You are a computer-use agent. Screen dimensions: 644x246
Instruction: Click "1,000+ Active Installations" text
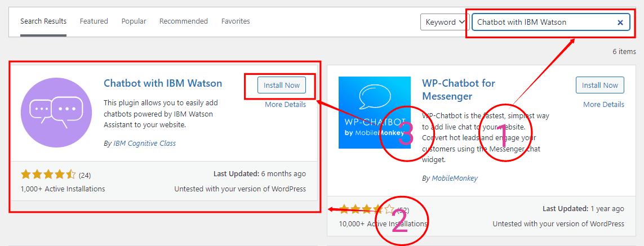(63, 189)
